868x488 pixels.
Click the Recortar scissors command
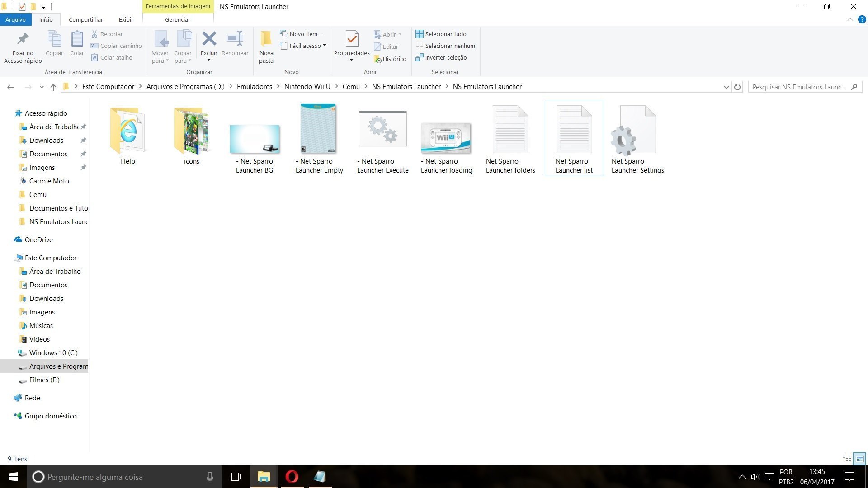coord(107,34)
